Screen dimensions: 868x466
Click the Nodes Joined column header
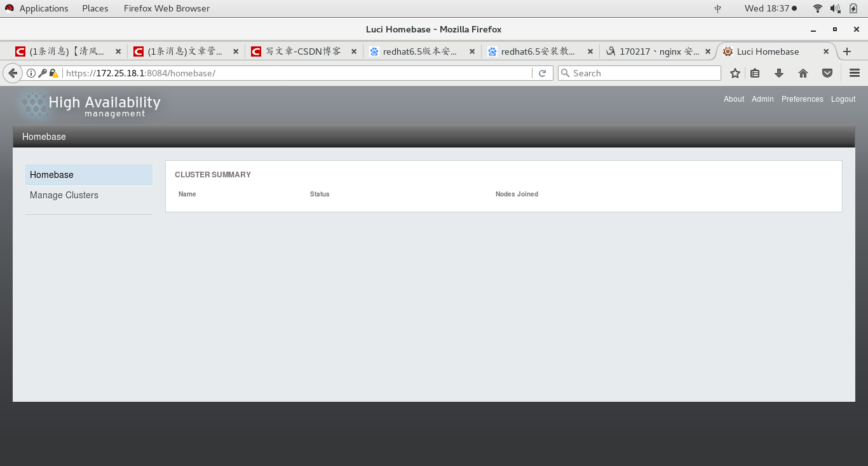[517, 194]
